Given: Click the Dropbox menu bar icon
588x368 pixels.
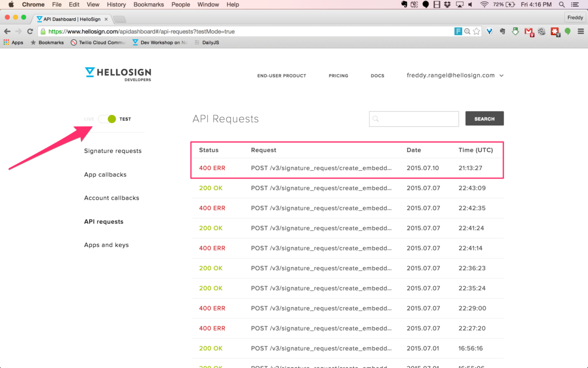Looking at the screenshot, I should [447, 5].
